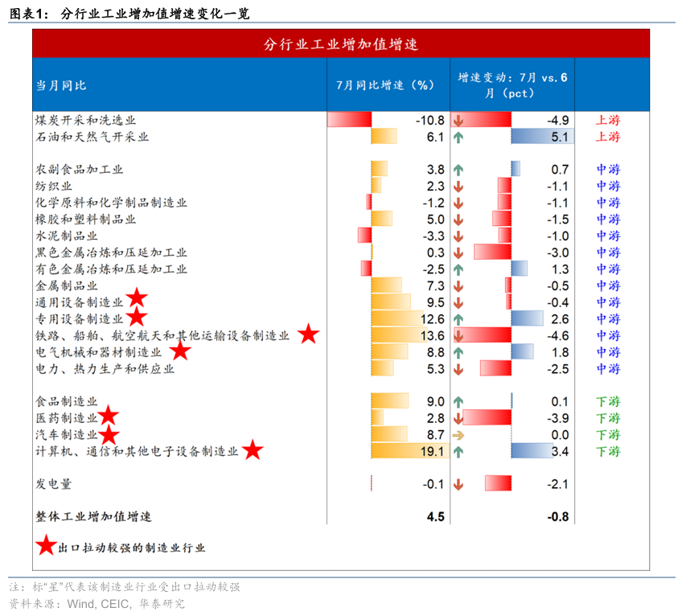Click the 7月同比增速（%） column header

pos(385,84)
